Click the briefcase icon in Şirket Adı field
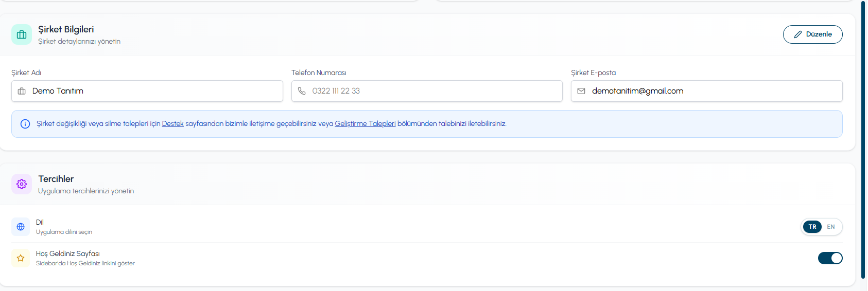The height and width of the screenshot is (291, 868). pyautogui.click(x=22, y=91)
